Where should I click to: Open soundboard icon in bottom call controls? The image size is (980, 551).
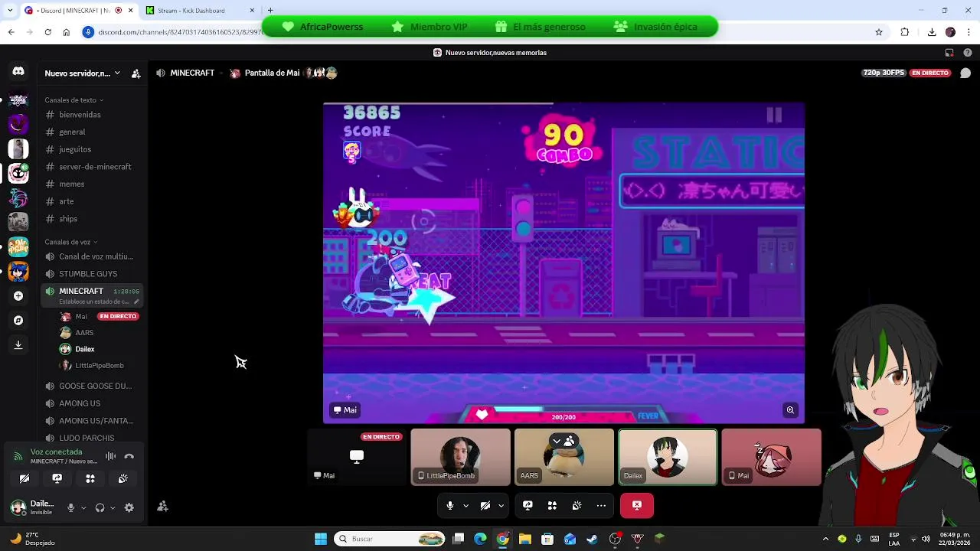coord(577,505)
